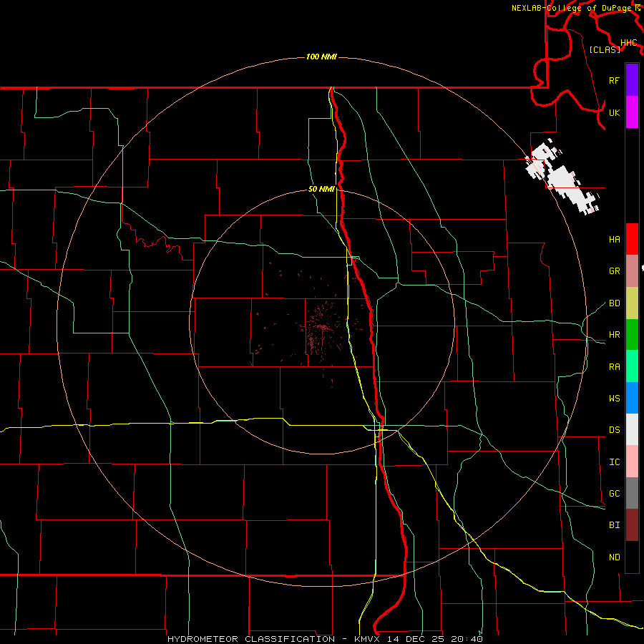
Task: Click the RA legend label
Action: [x=615, y=367]
